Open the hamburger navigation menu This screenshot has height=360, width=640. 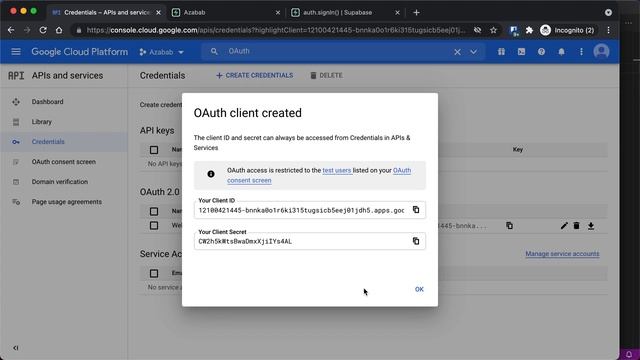(16, 52)
